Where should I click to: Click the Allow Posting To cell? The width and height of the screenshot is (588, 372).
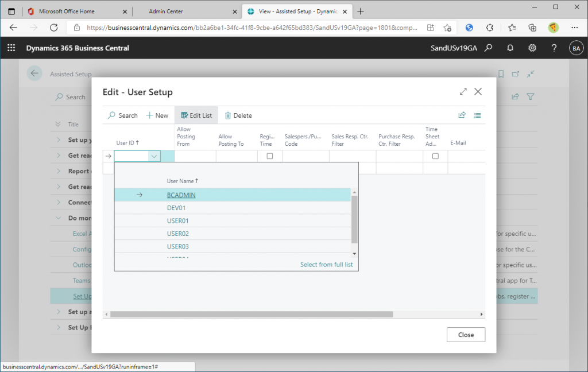click(x=237, y=156)
